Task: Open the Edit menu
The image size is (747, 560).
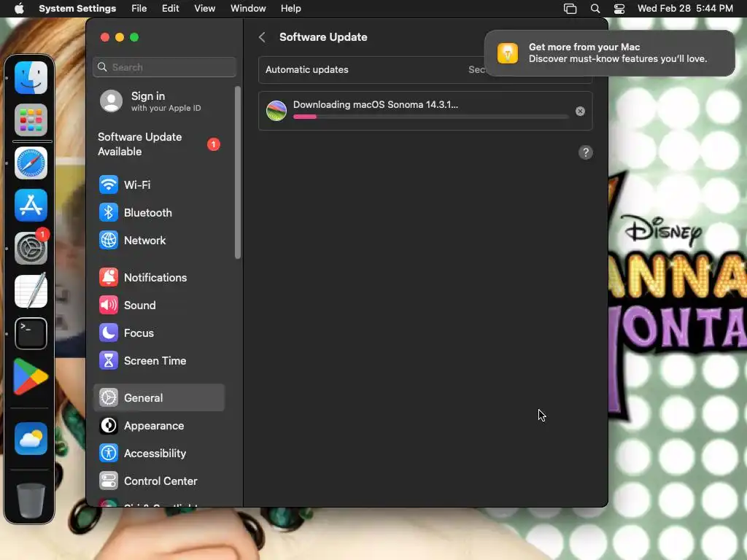Action: tap(170, 9)
